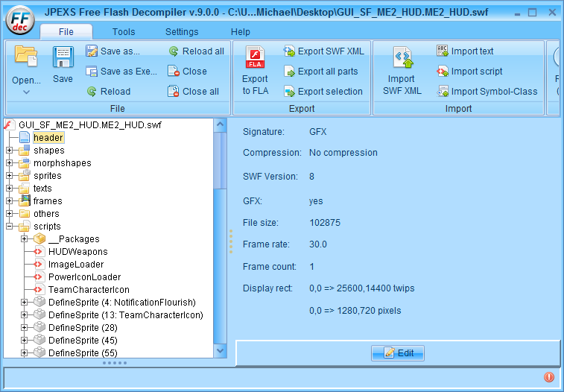Expand DefineSprite (4: NotificationFlourish) node
Screen dimensions: 564x392
[25, 303]
